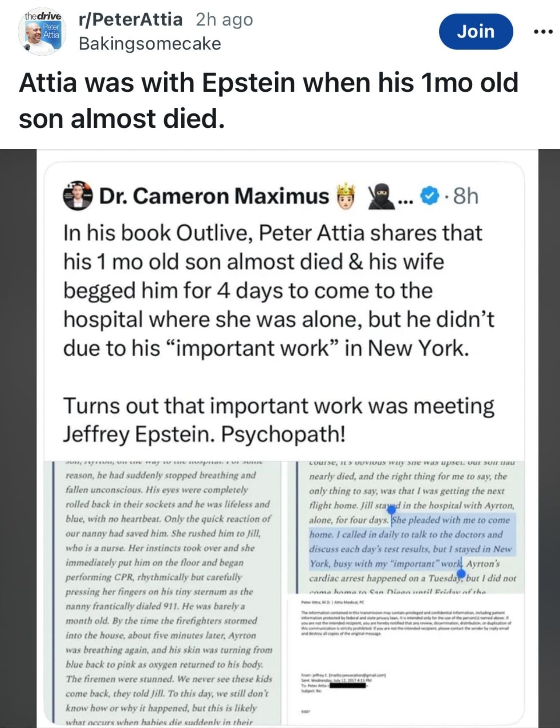This screenshot has width=560, height=728.
Task: Click the Dr. Cameron Maximus display name
Action: pos(214,197)
